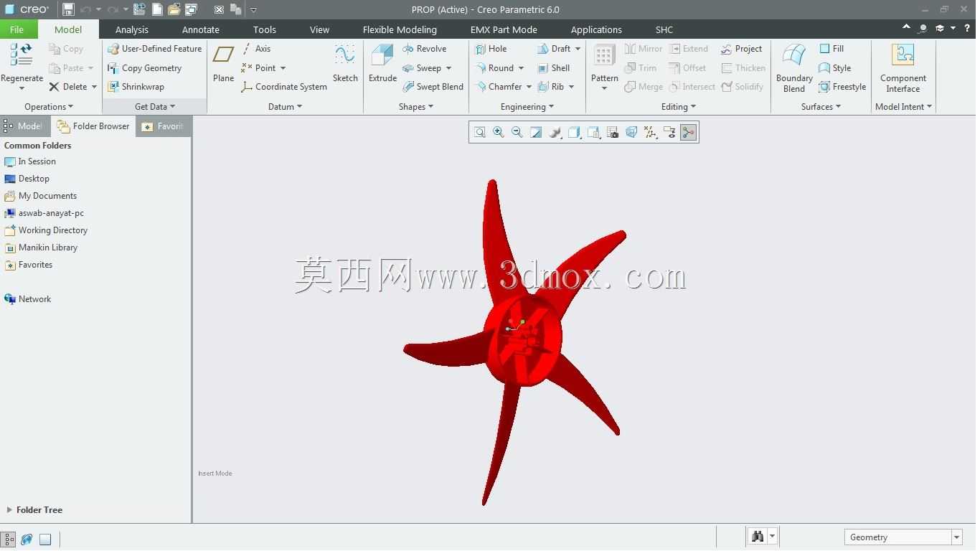Expand the Regenerate dropdown arrow

point(22,88)
